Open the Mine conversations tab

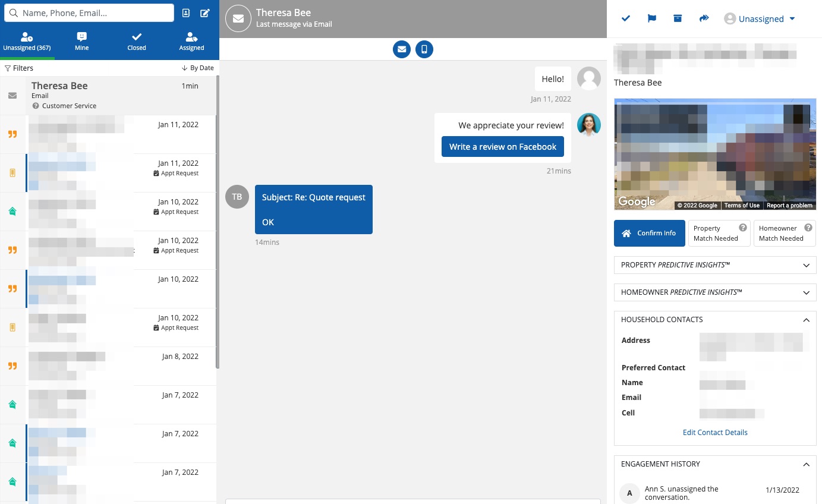[x=82, y=42]
